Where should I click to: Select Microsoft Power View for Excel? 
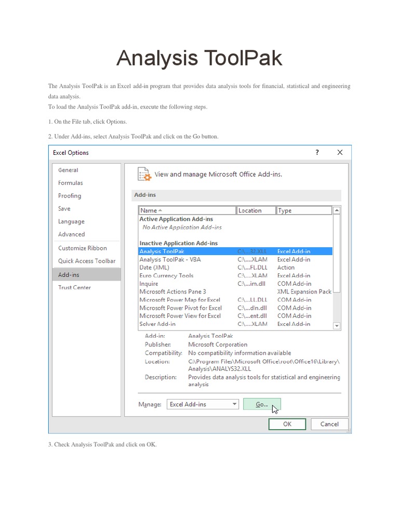coord(235,316)
